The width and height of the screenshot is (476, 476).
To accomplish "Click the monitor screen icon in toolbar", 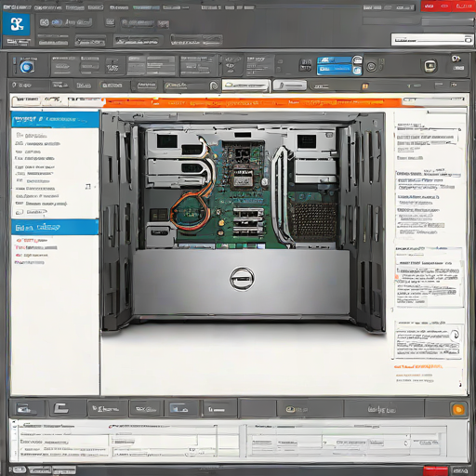I will pos(430,66).
